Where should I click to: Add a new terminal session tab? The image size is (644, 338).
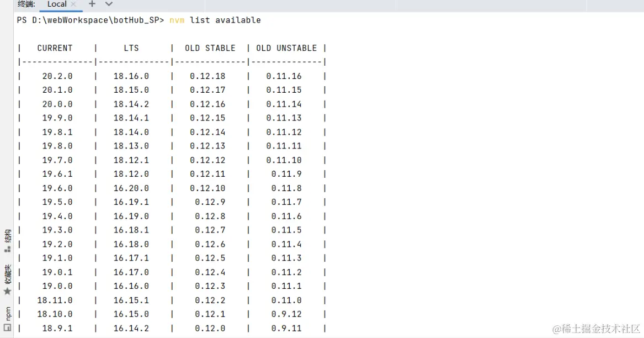coord(92,4)
